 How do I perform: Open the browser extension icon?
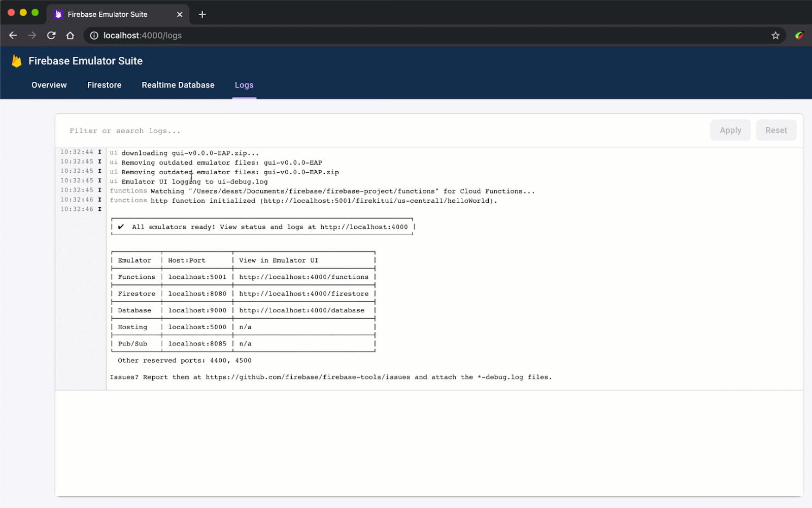point(799,36)
